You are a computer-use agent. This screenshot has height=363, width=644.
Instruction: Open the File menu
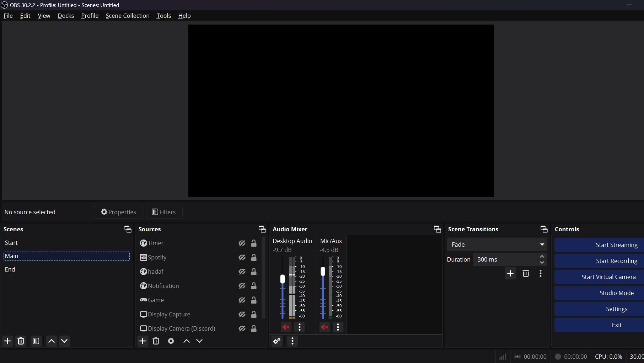[8, 16]
